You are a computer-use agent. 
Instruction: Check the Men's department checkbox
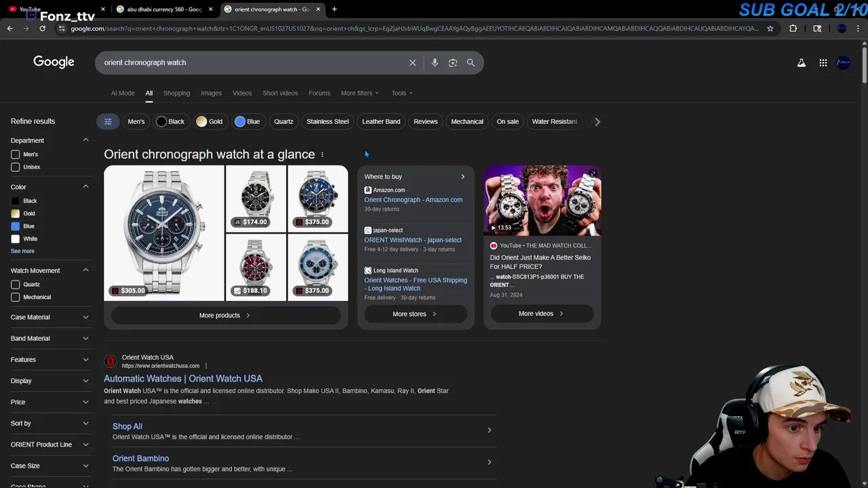click(15, 155)
